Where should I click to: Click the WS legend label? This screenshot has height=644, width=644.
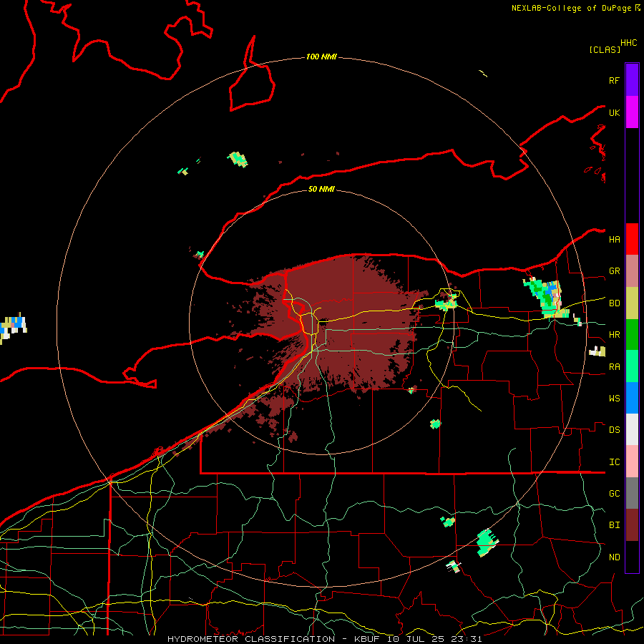pos(614,398)
